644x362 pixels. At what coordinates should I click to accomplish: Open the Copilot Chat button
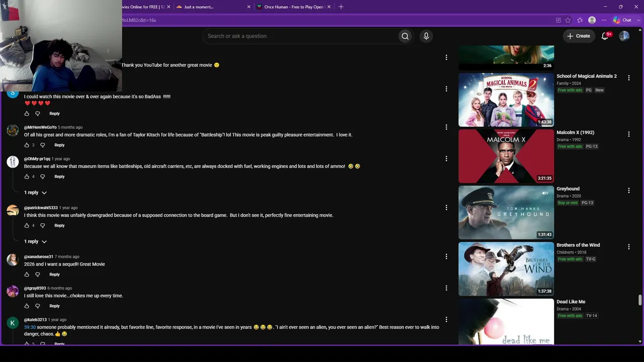622,20
